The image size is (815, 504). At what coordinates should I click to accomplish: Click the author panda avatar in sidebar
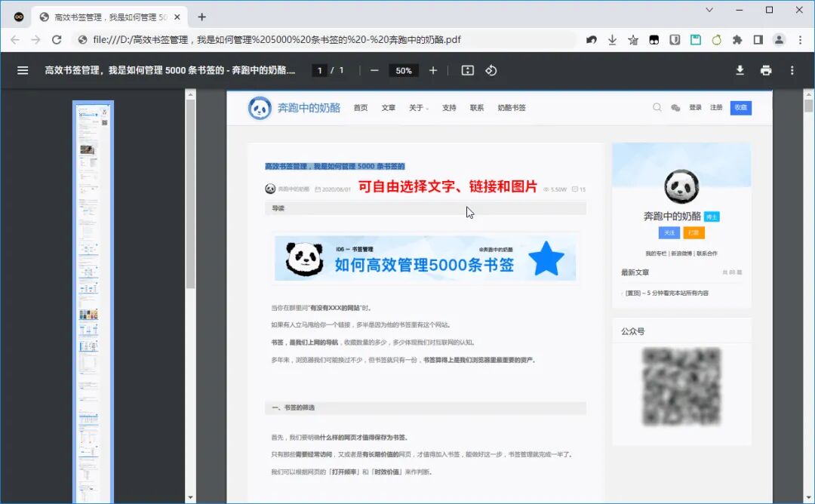[681, 186]
